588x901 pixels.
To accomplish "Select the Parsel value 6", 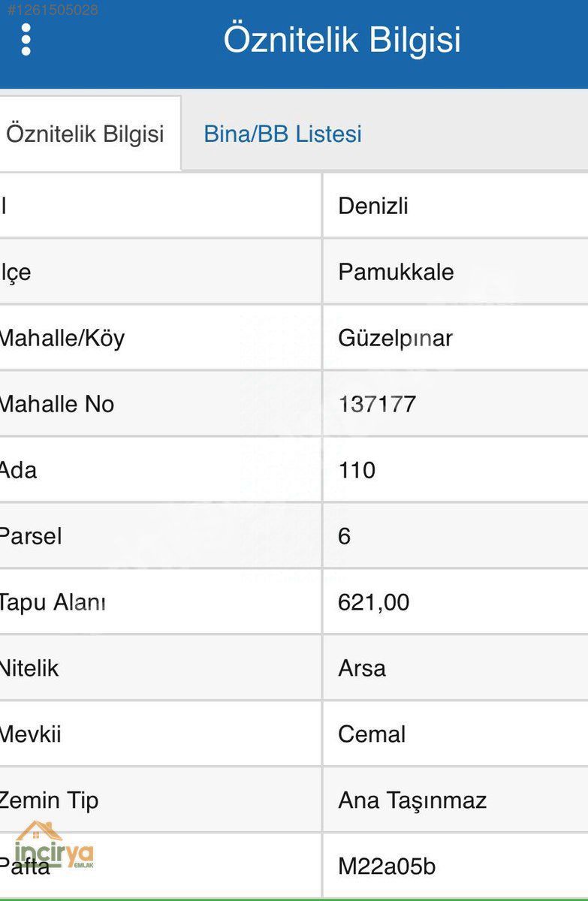I will click(x=345, y=536).
